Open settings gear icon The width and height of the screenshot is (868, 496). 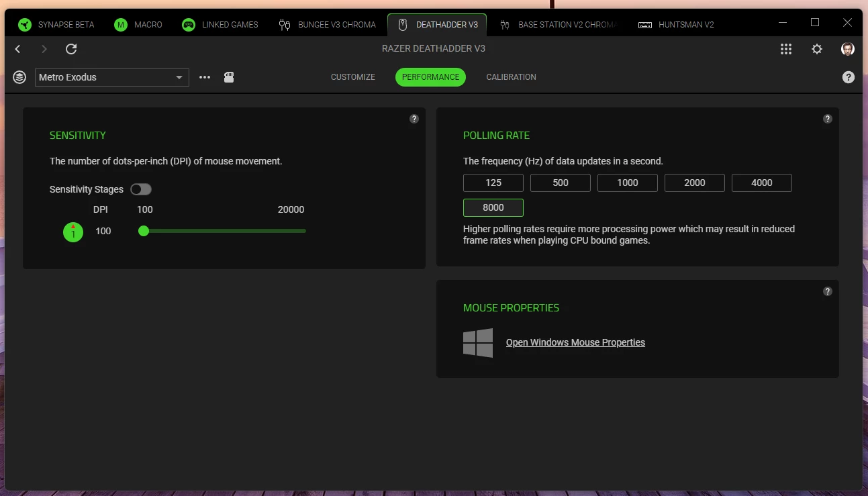817,49
